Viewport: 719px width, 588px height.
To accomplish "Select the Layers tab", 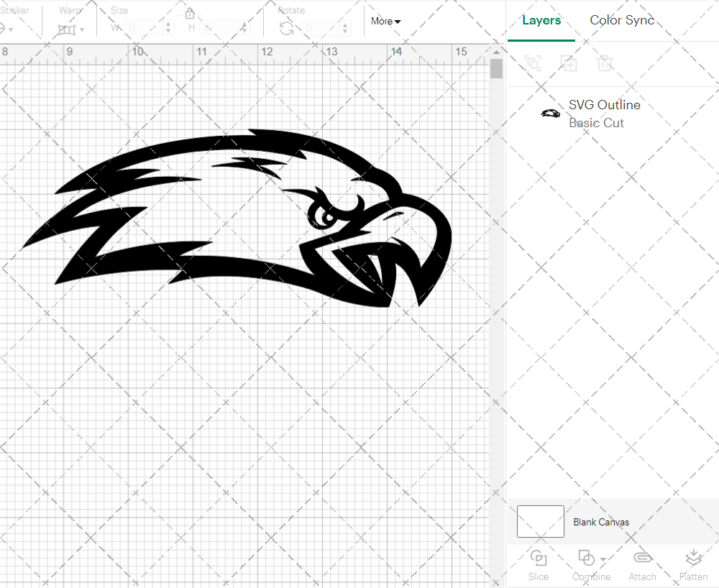I will pyautogui.click(x=541, y=20).
